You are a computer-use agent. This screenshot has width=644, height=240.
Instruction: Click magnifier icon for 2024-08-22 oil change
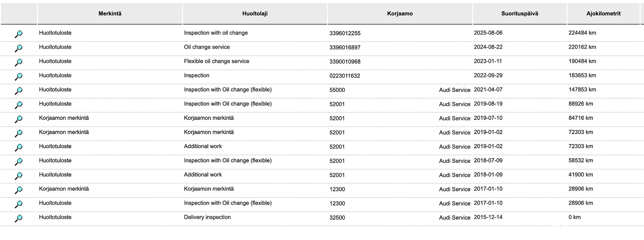(19, 48)
